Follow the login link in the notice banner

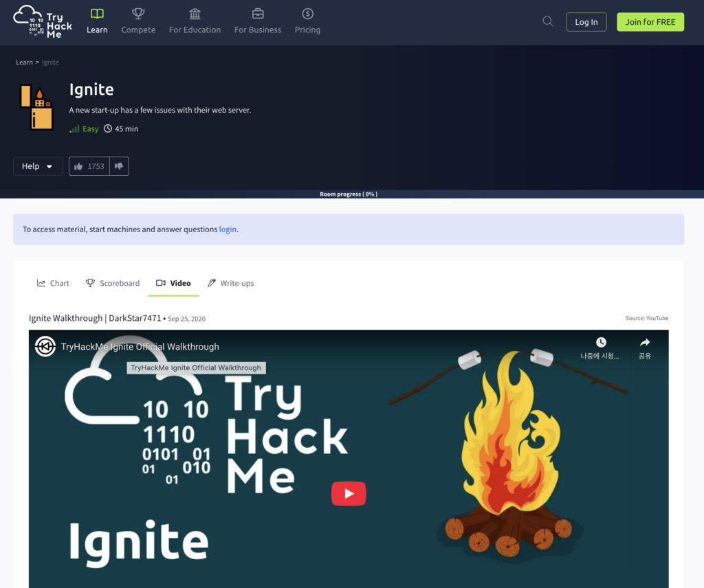[227, 229]
